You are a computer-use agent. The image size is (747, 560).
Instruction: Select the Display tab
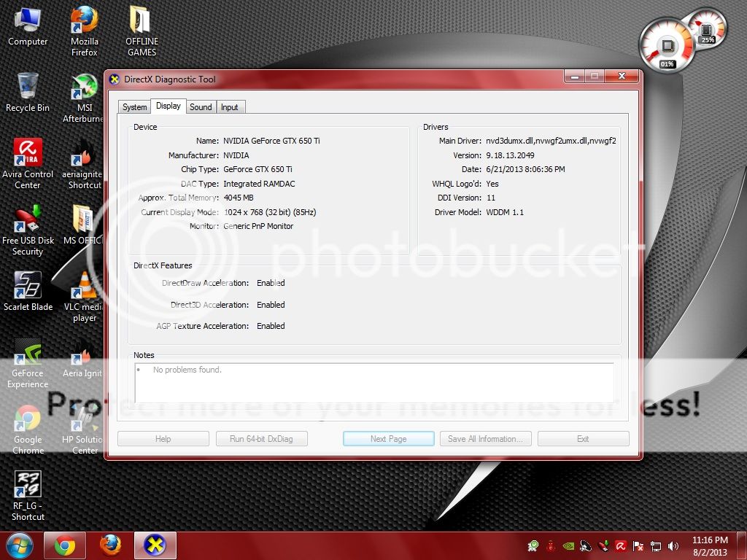coord(169,106)
